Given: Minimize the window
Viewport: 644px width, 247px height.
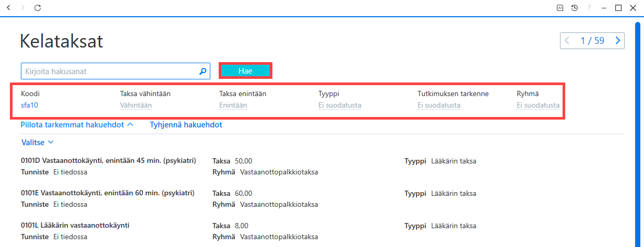Looking at the screenshot, I should 604,8.
